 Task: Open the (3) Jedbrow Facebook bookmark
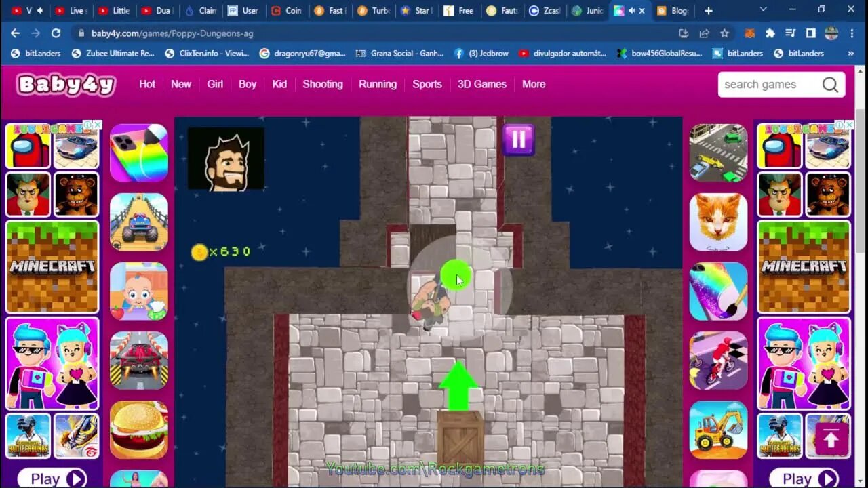(x=481, y=53)
